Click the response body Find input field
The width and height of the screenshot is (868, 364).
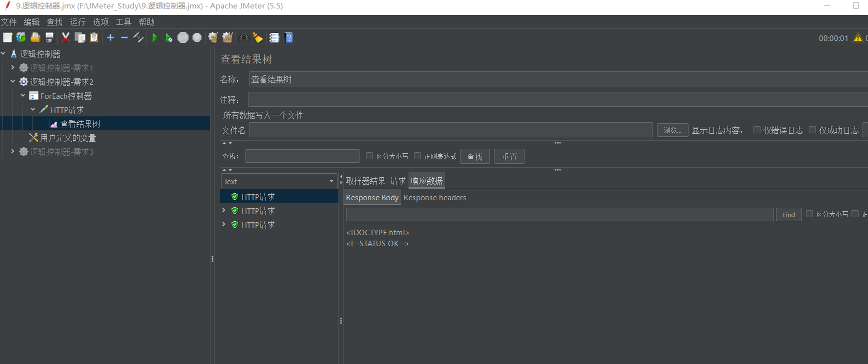tap(560, 215)
